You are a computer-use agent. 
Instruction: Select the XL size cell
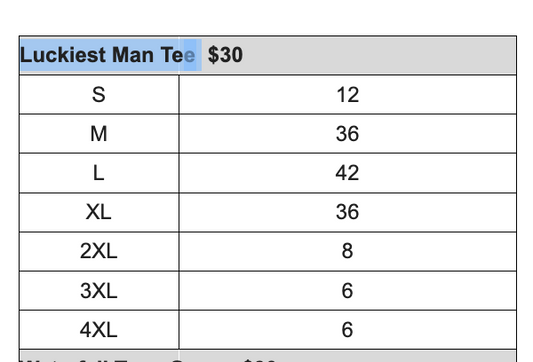[99, 212]
